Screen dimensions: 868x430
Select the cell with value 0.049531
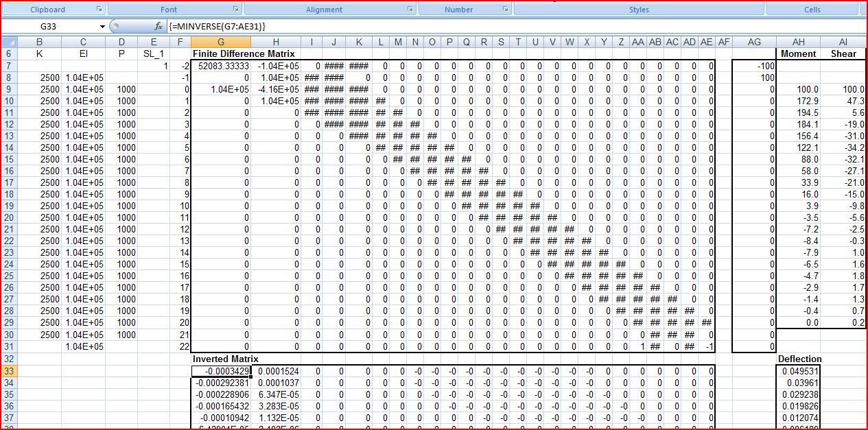pos(798,371)
